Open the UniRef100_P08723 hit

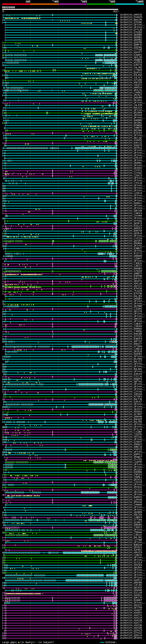click(x=131, y=450)
